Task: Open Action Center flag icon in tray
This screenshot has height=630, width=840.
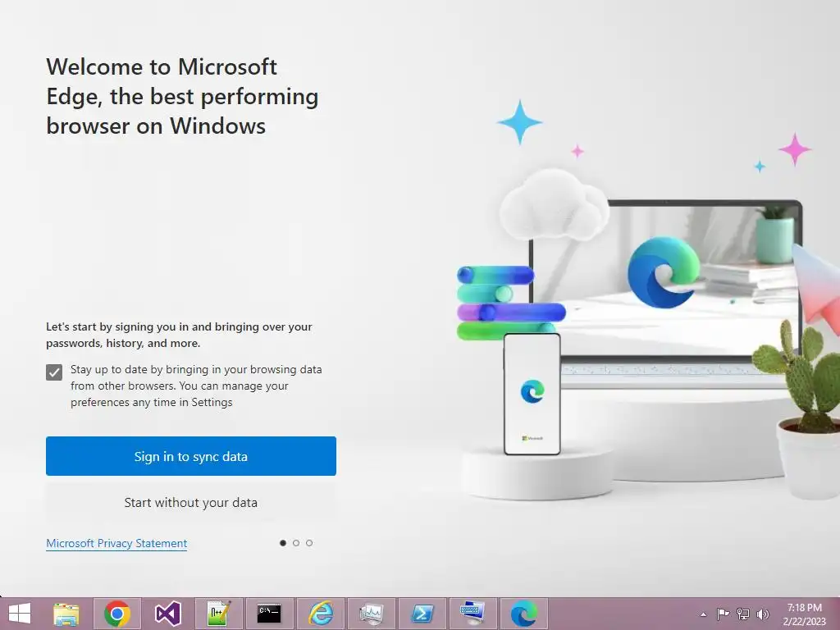Action: pos(724,614)
